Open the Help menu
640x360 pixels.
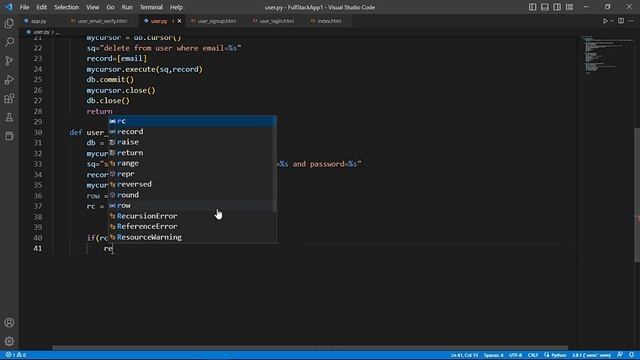[x=176, y=7]
